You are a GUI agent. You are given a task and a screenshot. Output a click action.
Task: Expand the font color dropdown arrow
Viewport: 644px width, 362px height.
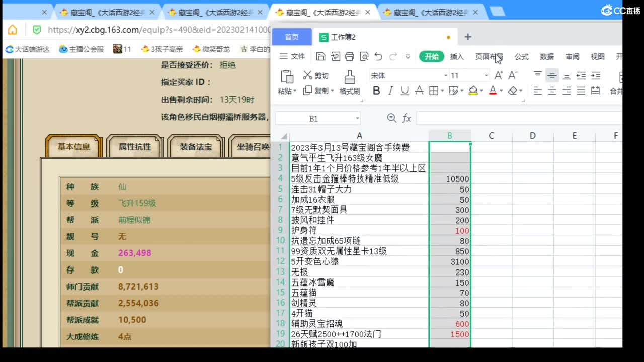click(x=501, y=91)
